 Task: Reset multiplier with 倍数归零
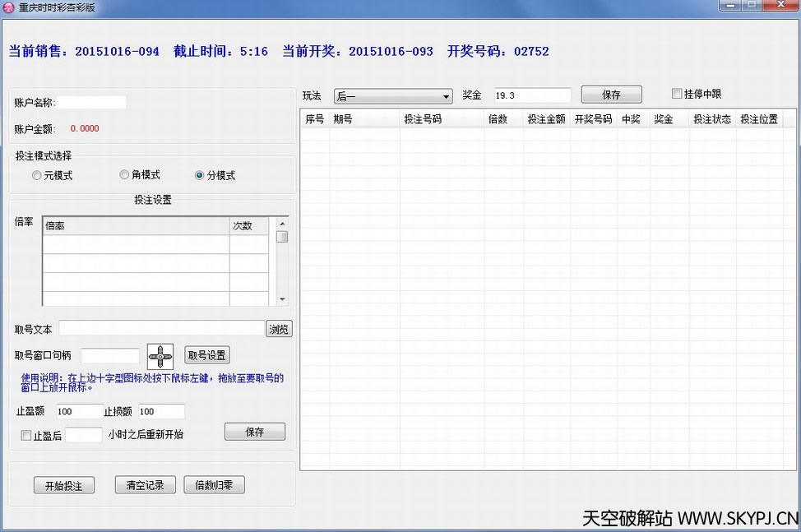click(214, 485)
